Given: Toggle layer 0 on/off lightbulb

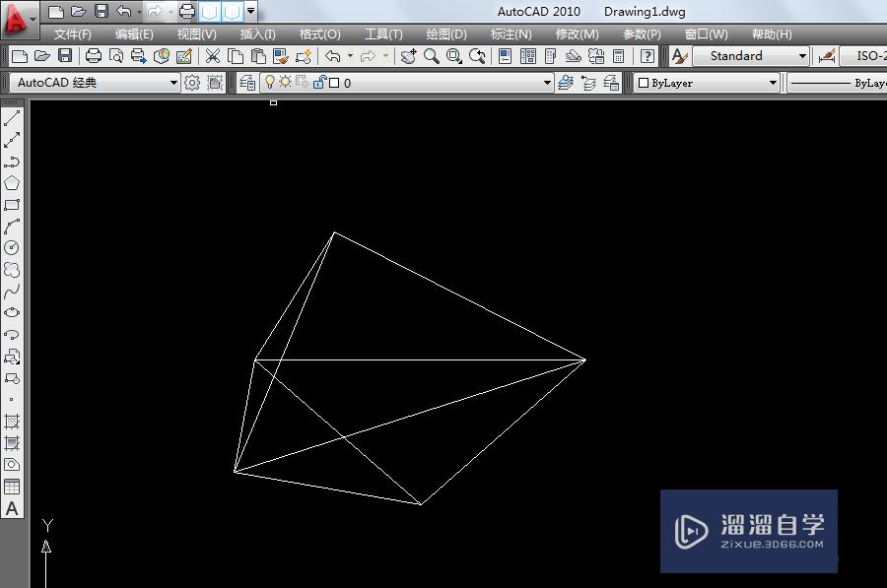Looking at the screenshot, I should click(x=270, y=82).
